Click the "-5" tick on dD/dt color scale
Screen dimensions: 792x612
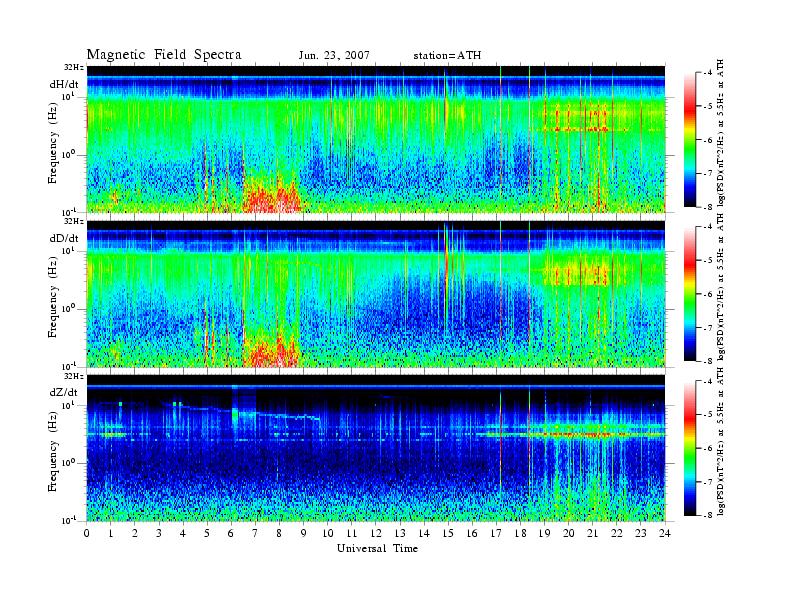(708, 260)
